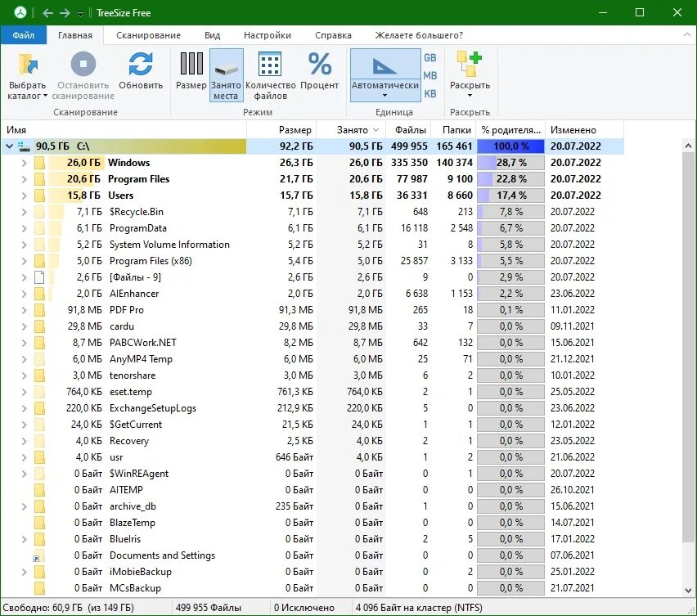Click the Обновить refresh icon
Screen dimensions: 697x616
pos(141,64)
